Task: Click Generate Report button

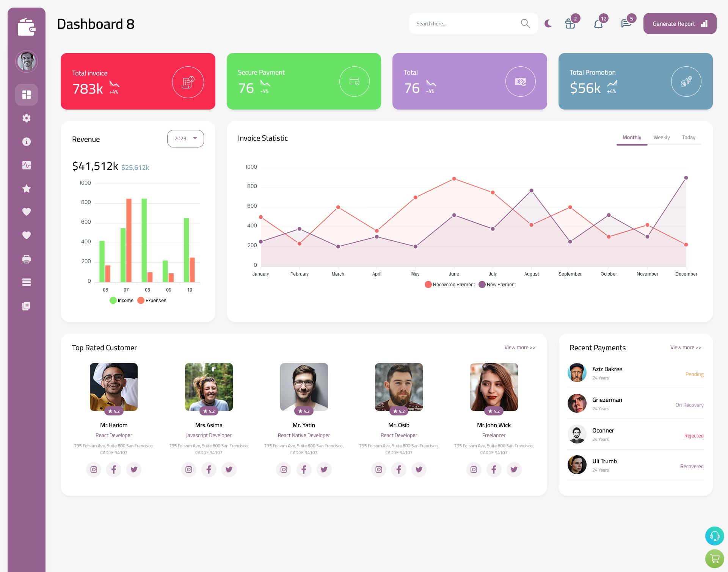Action: click(678, 23)
